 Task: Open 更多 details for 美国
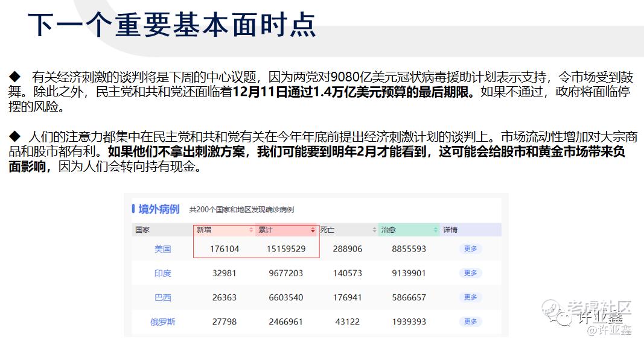point(470,248)
